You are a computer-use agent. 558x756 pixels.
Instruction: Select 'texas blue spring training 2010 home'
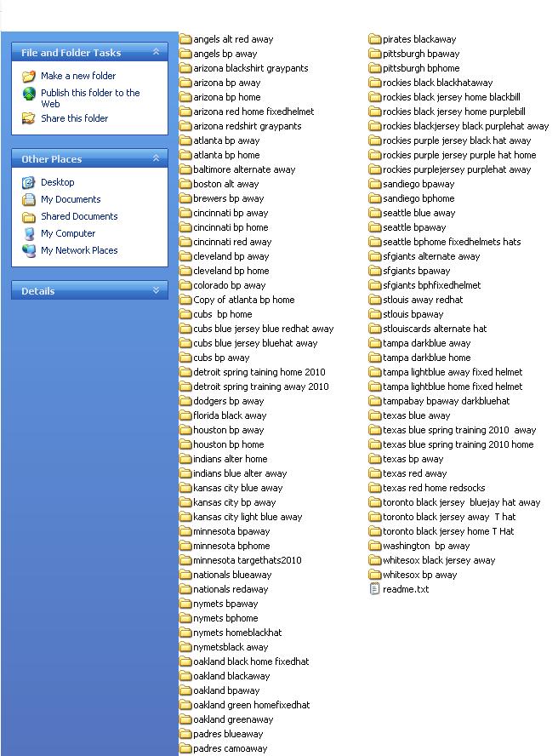click(458, 444)
